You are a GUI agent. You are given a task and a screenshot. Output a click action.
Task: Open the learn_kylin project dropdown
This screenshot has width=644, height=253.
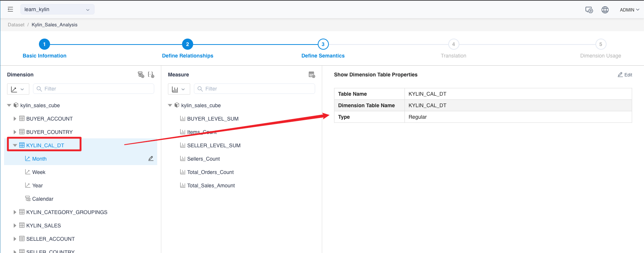tap(57, 9)
